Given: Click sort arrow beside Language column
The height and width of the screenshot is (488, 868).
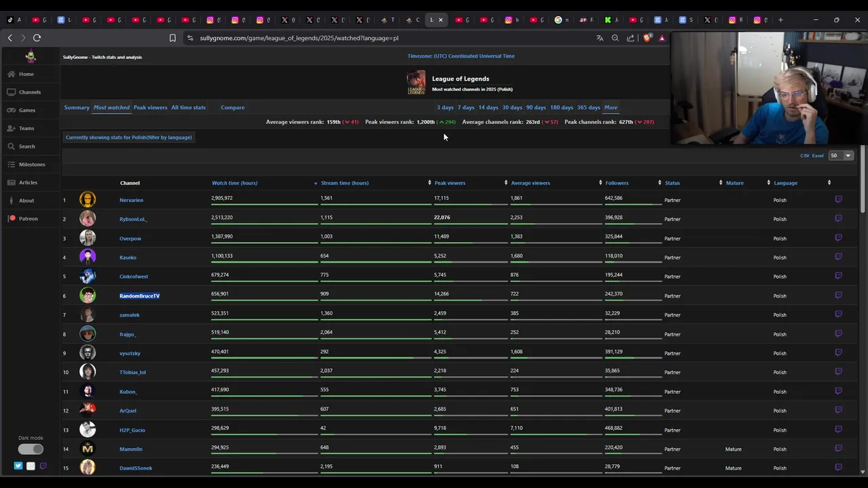Looking at the screenshot, I should coord(829,183).
